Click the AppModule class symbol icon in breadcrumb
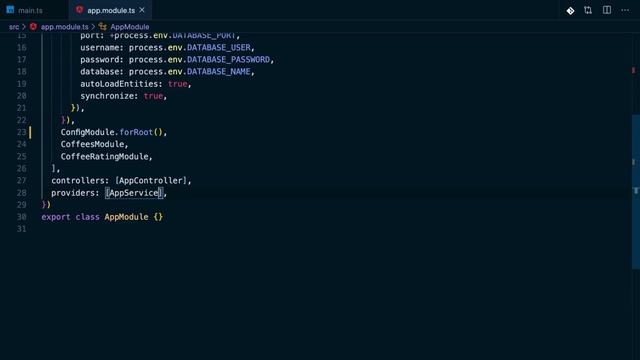Screen dimensions: 640x360 pos(102,27)
